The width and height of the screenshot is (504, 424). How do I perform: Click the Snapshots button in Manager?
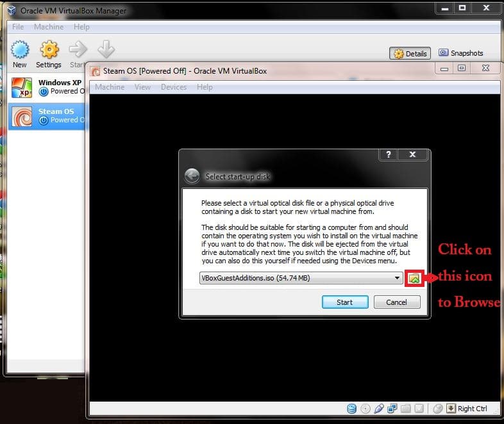pos(461,53)
